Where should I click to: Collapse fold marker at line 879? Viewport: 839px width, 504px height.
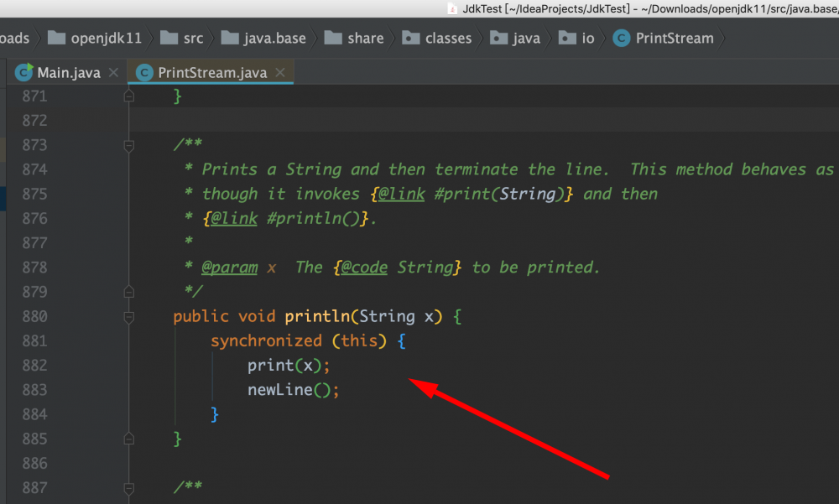129,292
